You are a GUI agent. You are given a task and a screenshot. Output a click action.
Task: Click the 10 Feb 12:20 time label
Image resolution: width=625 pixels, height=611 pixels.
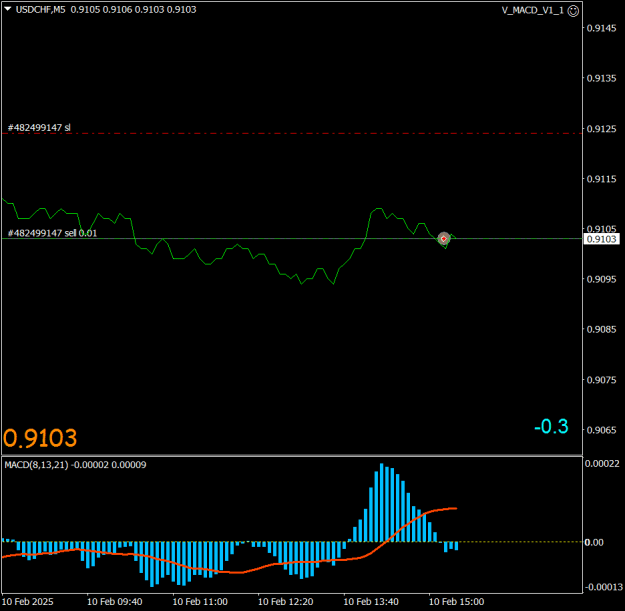click(x=285, y=601)
